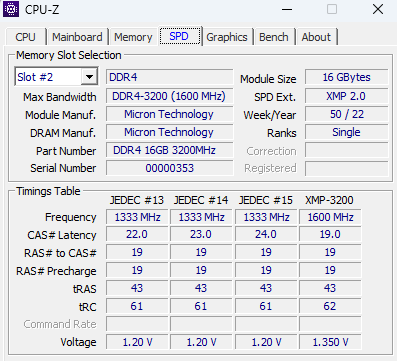Screen dimensions: 397x361
Task: Open the CPU tab
Action: click(x=26, y=37)
